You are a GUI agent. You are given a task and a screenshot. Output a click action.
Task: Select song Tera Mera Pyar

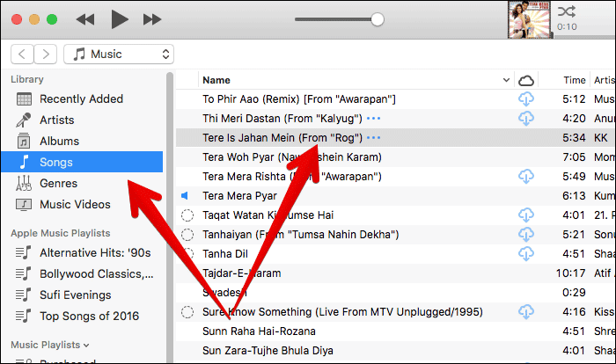point(239,195)
